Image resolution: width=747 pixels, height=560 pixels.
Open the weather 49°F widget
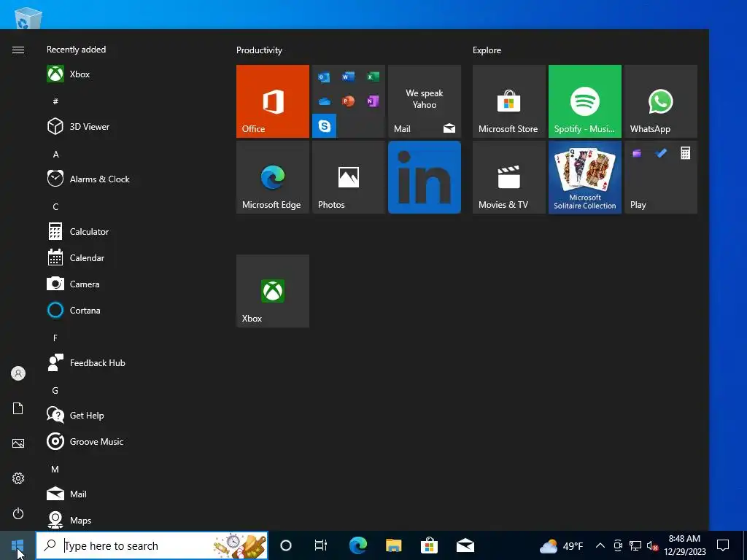pos(561,545)
